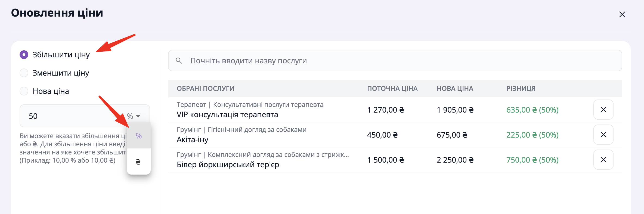Viewport: 644px width, 214px height.
Task: Remove VIP консультація терапевта row
Action: point(603,110)
